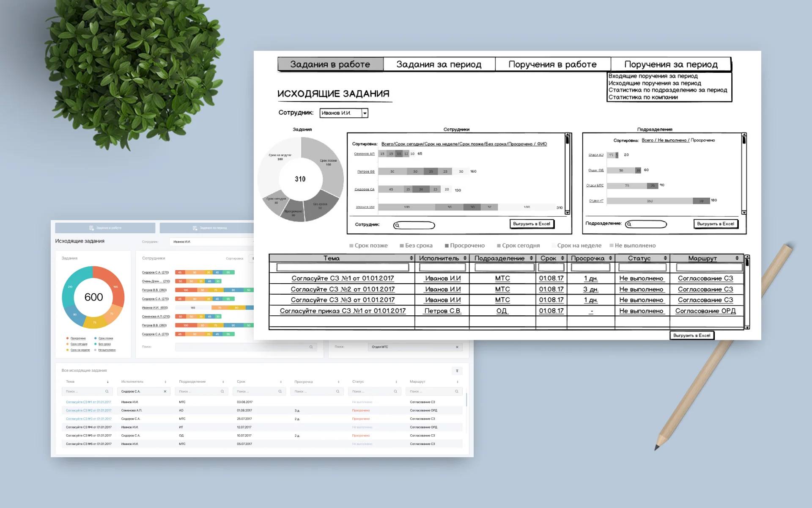Click sort arrows on wireframe Исполнитель header
This screenshot has height=508, width=812.
(x=465, y=258)
